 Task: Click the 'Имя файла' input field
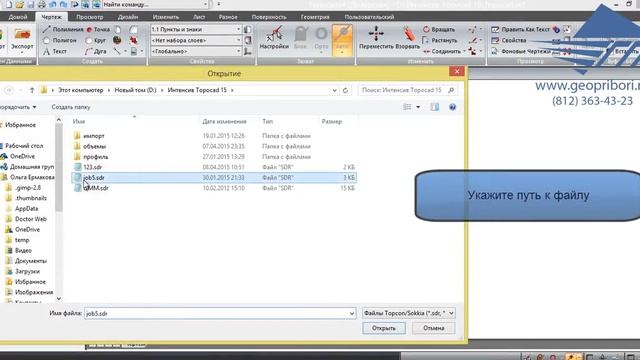(x=220, y=313)
